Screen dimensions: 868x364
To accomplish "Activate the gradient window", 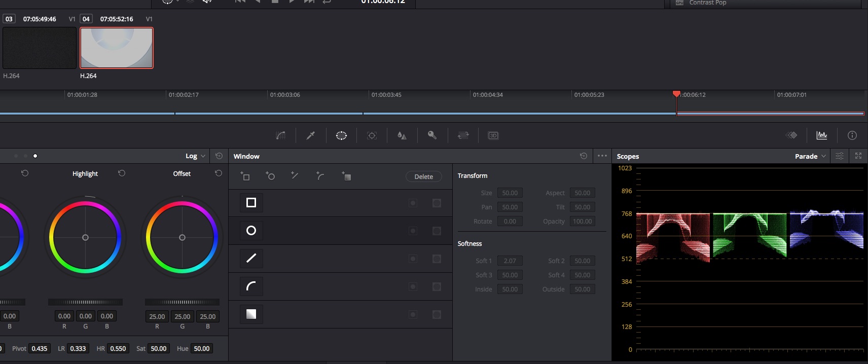I will 251,314.
